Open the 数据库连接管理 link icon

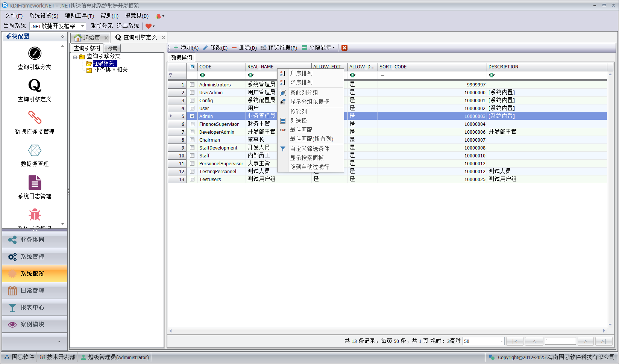[x=35, y=118]
